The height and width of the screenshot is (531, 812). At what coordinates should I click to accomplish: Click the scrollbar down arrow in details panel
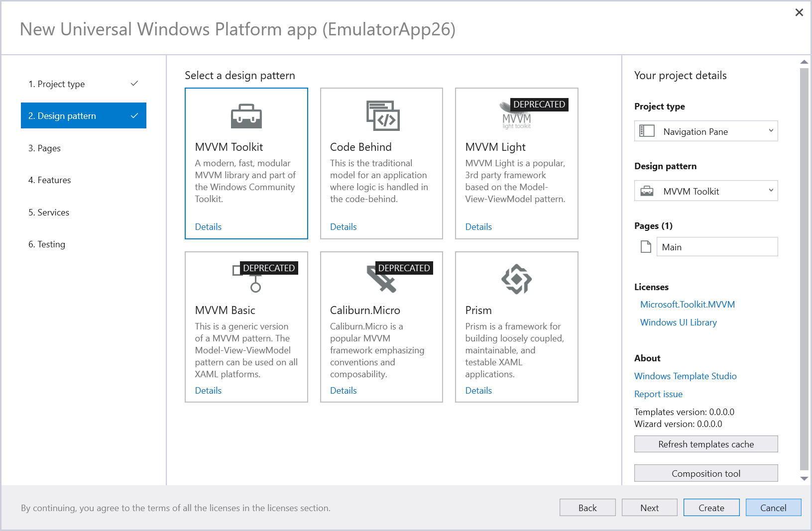(x=804, y=479)
